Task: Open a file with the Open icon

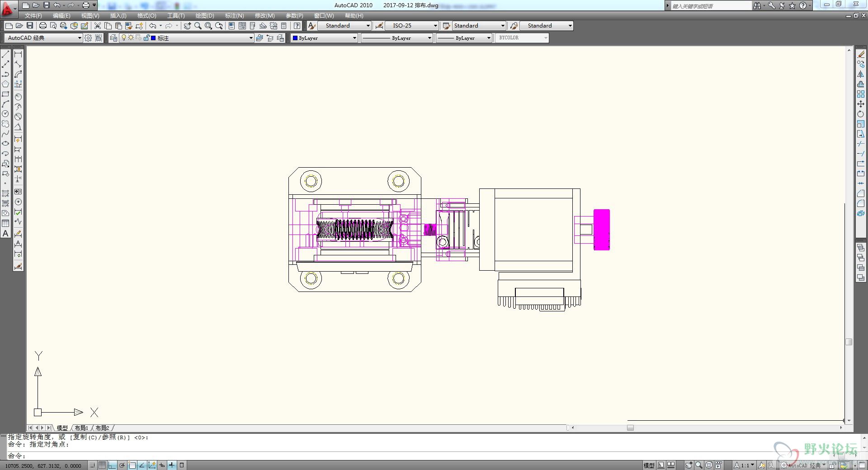Action: click(x=19, y=26)
